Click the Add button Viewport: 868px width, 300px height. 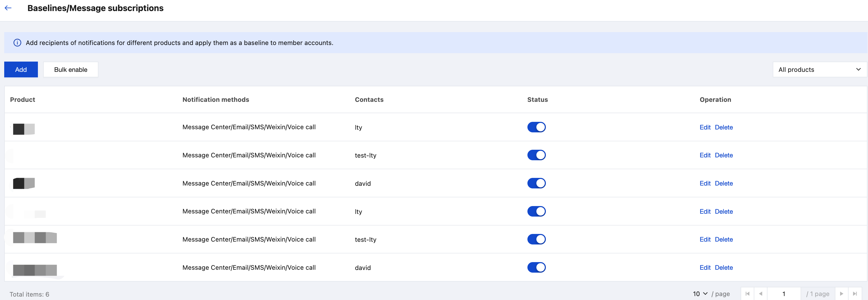coord(21,69)
